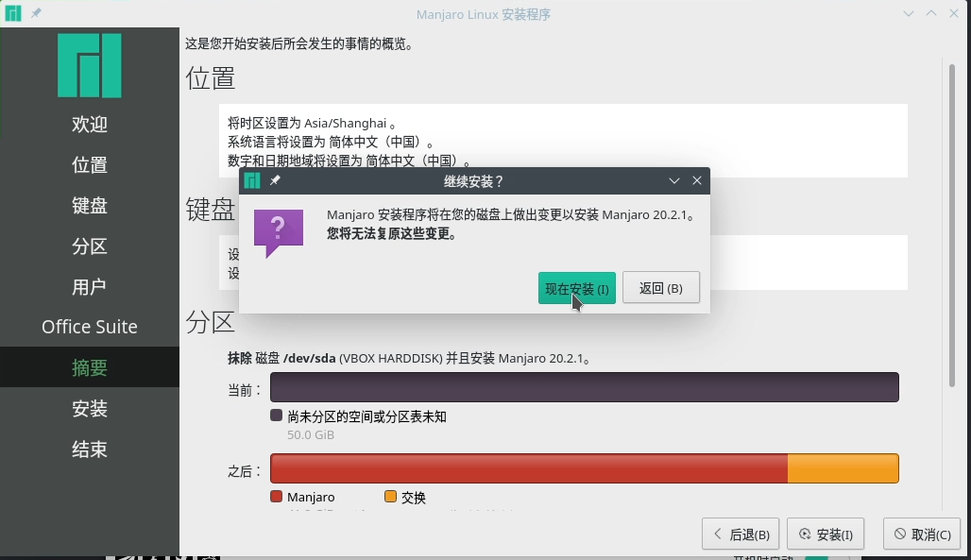Click the purple question mark icon
Image resolution: width=971 pixels, height=560 pixels.
[279, 233]
